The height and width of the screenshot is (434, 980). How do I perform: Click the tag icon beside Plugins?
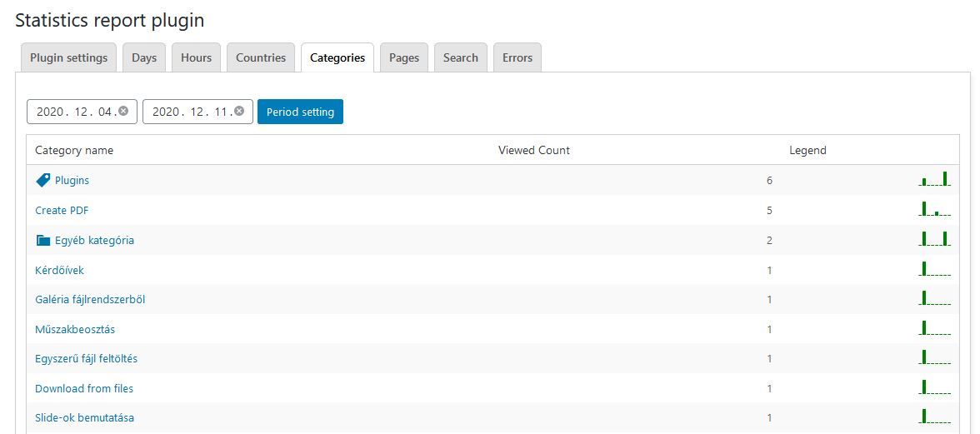click(x=43, y=180)
